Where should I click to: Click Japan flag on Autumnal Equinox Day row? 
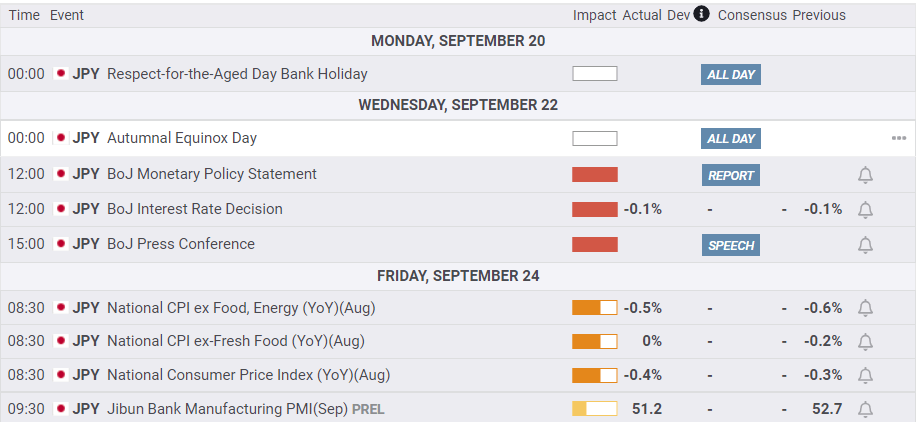pos(60,138)
